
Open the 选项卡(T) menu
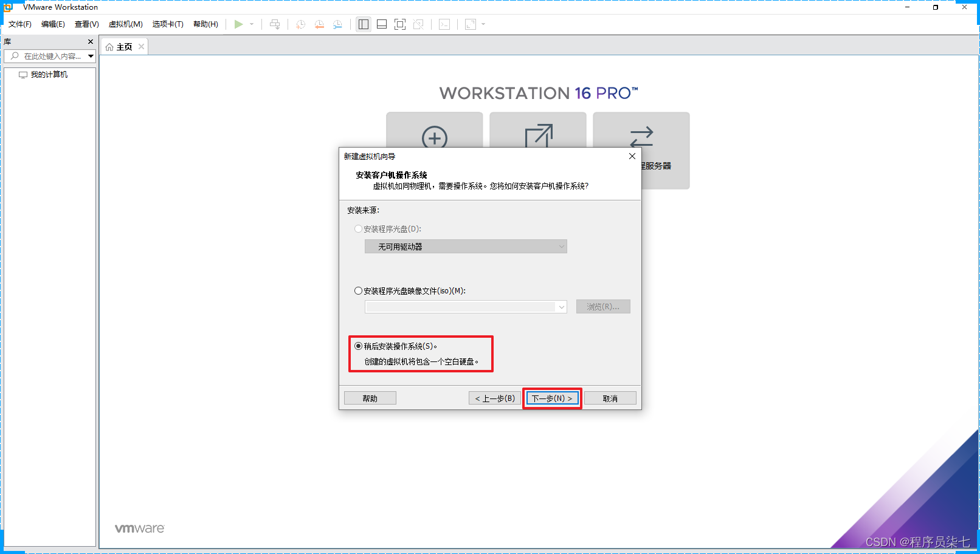pos(168,24)
